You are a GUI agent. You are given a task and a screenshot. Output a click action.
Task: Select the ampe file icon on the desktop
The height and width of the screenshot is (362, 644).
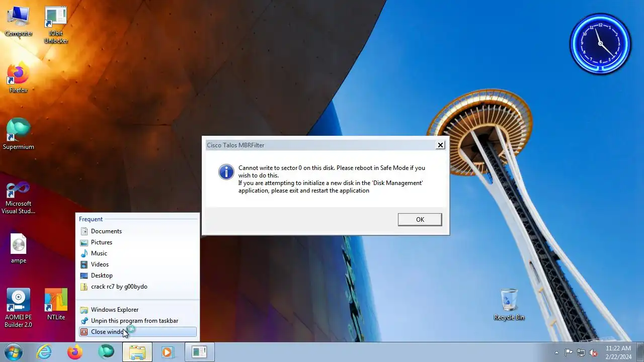click(x=19, y=248)
